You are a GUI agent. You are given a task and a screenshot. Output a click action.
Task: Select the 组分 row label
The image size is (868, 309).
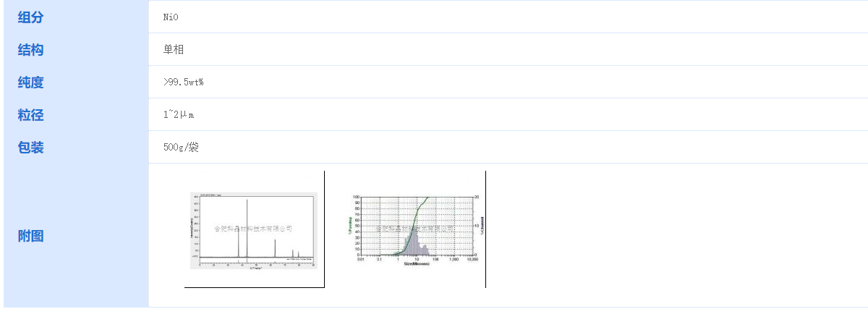click(31, 17)
